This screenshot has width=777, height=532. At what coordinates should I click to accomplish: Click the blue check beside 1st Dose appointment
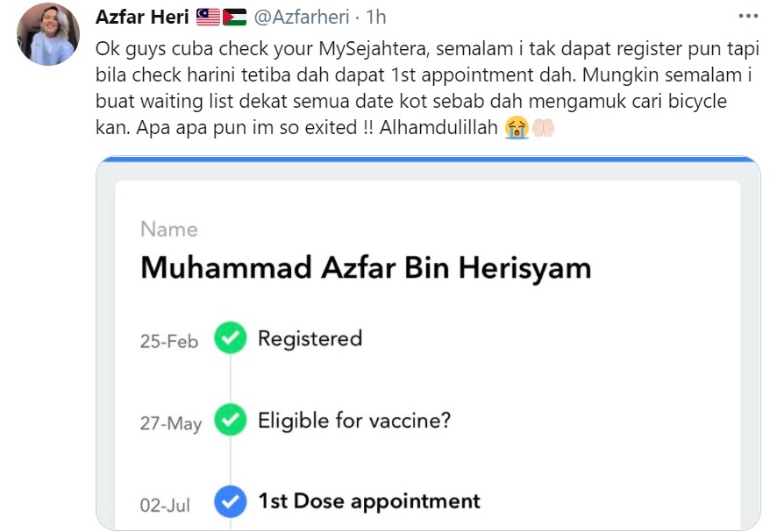click(x=231, y=502)
